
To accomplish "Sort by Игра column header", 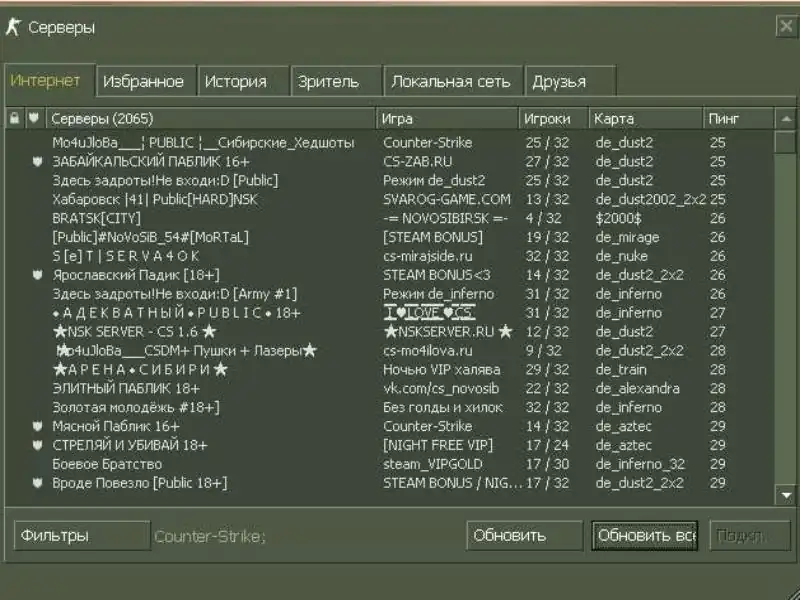I will click(447, 118).
